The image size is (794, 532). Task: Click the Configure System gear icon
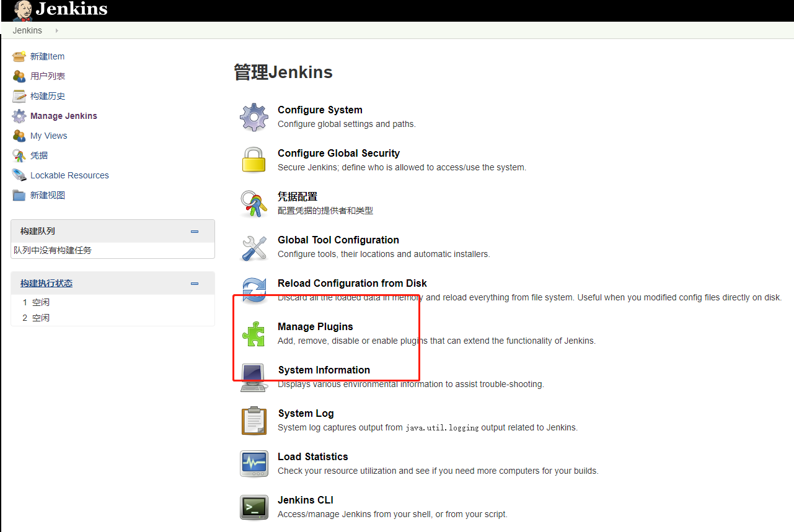(254, 117)
